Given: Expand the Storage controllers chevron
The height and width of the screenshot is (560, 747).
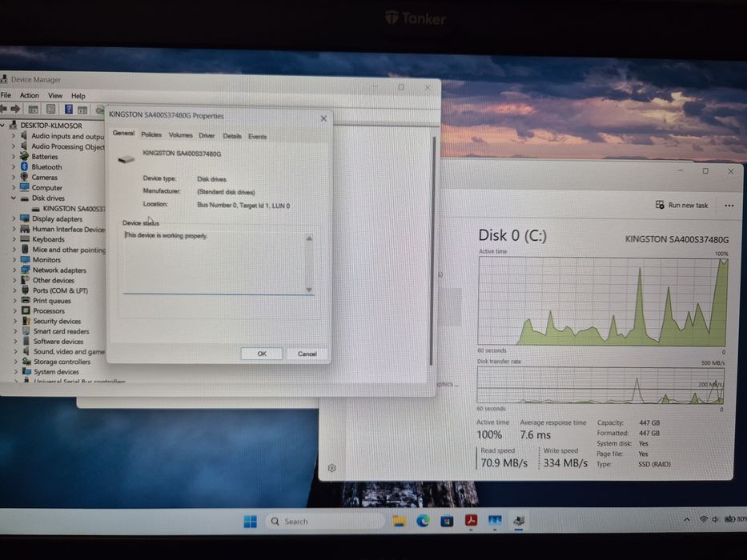Looking at the screenshot, I should click(x=15, y=362).
